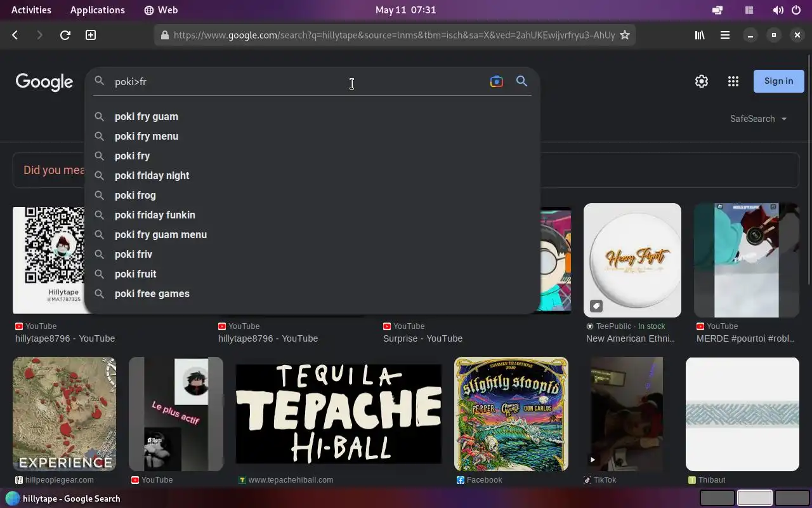Click the play icon on TikTok thumbnail

coord(593,460)
